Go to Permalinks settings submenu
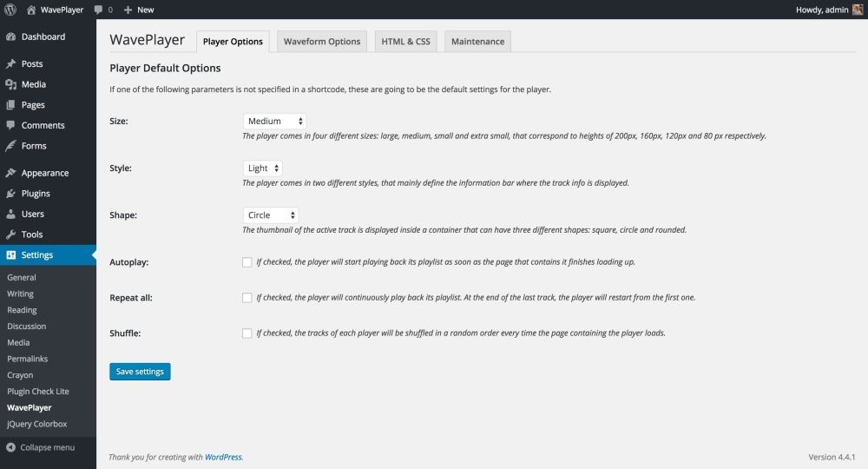This screenshot has width=868, height=469. pos(27,359)
